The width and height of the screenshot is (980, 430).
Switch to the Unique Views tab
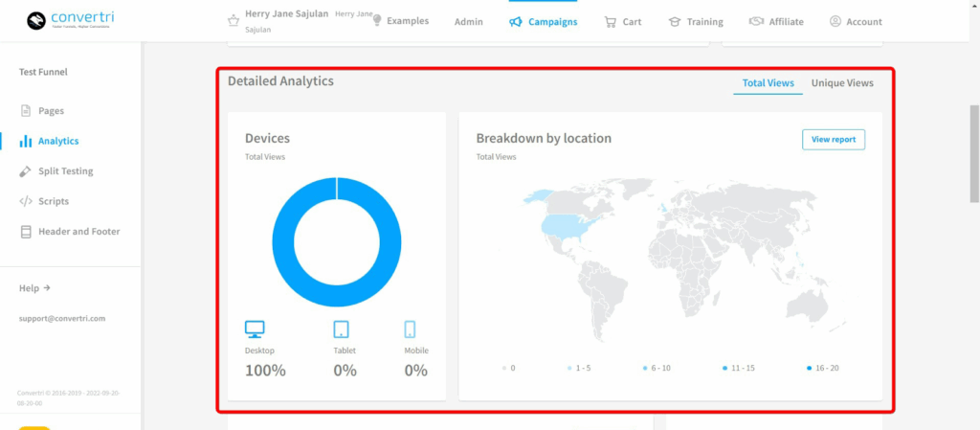[x=842, y=83]
